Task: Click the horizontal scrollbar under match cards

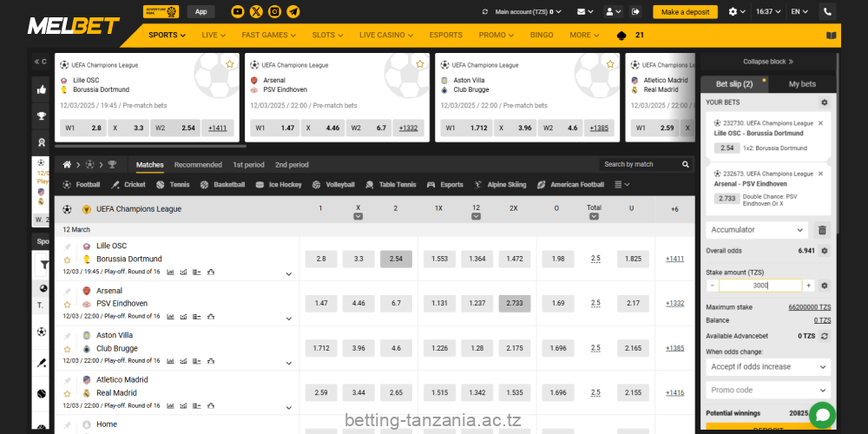Action: [150, 147]
